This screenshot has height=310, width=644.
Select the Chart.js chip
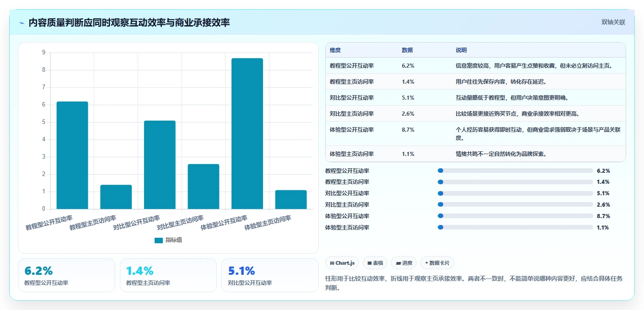pos(342,263)
